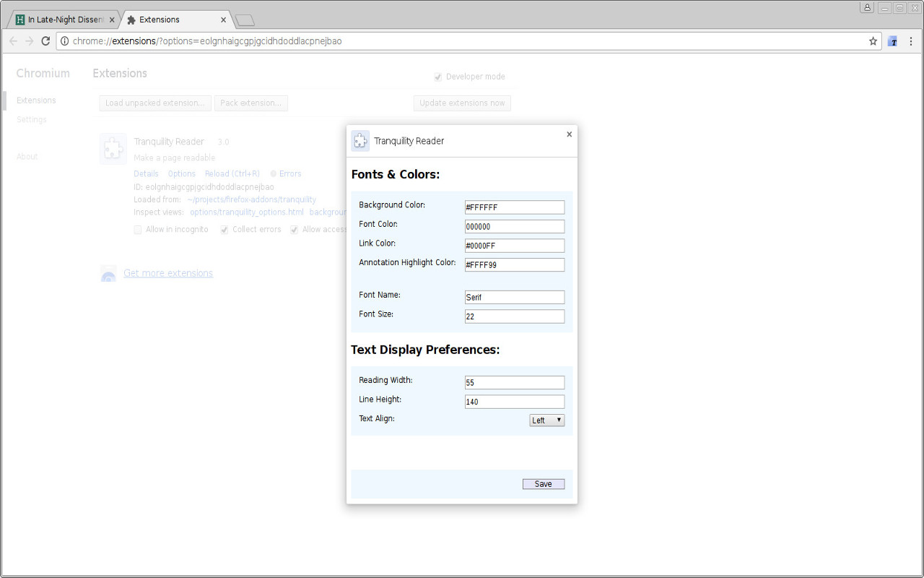Image resolution: width=924 pixels, height=578 pixels.
Task: Click the Reload (Ctrl+R) link
Action: 232,174
